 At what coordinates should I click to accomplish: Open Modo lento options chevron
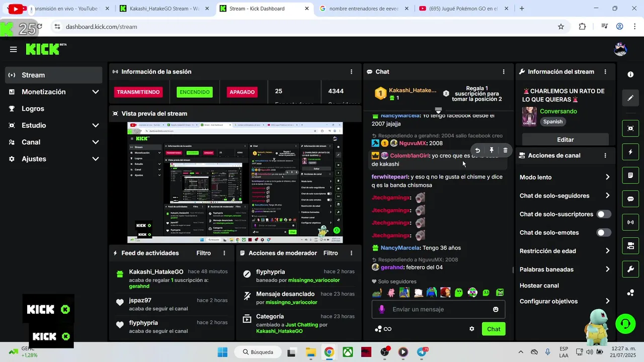607,177
